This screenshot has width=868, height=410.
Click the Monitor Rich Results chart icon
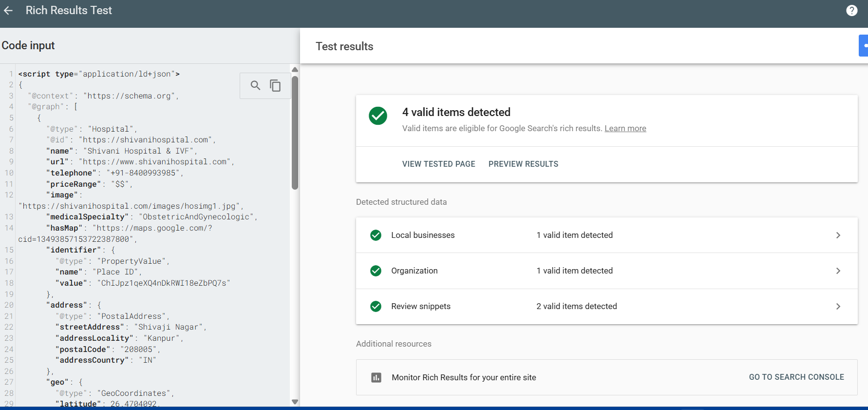click(x=376, y=377)
